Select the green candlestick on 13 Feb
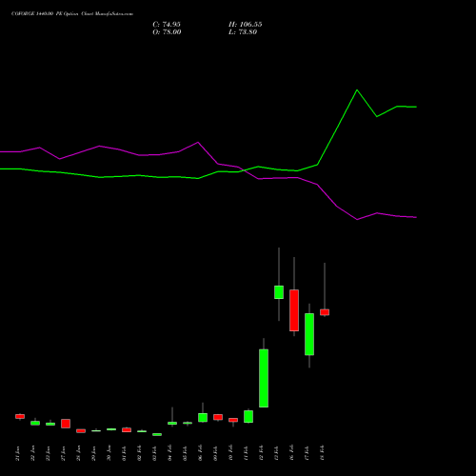Viewport: 476px width, 476px height. [x=279, y=292]
